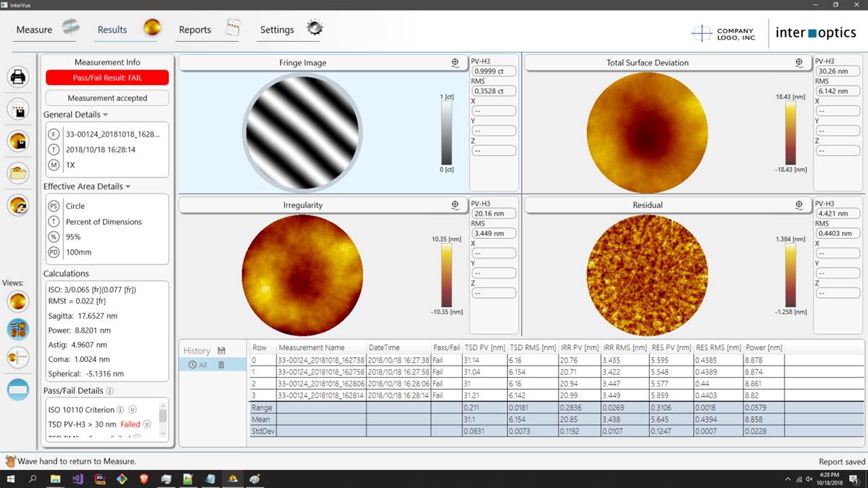The image size is (868, 488).
Task: Delete history using the trash can icon
Action: tap(222, 365)
